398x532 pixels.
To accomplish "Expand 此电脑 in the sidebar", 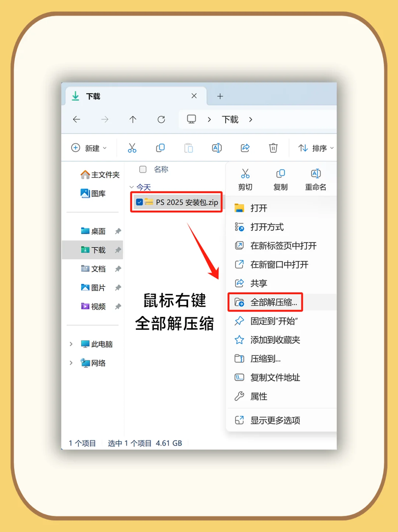I will click(71, 344).
